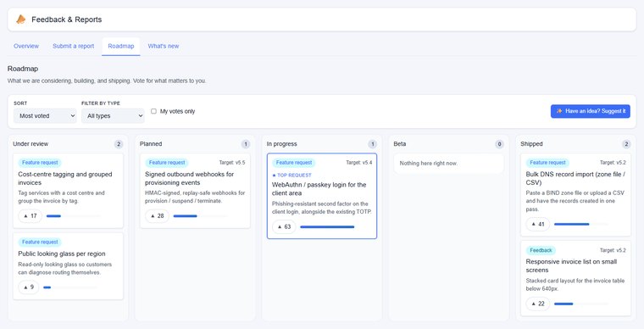
Task: Click the vote progress bar on Bulk DNS card
Action: 581,224
